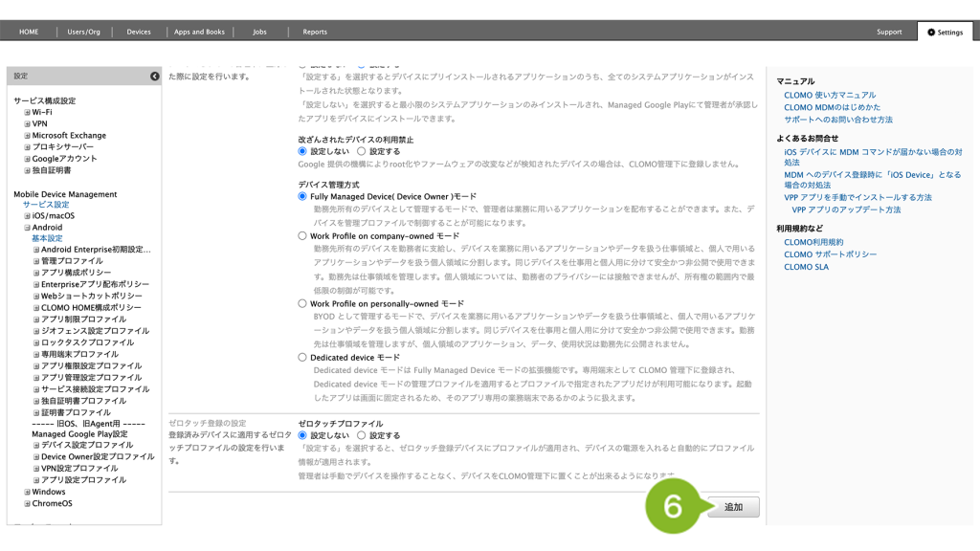Open 基本設定 under Android
The height and width of the screenshot is (551, 980).
click(48, 238)
